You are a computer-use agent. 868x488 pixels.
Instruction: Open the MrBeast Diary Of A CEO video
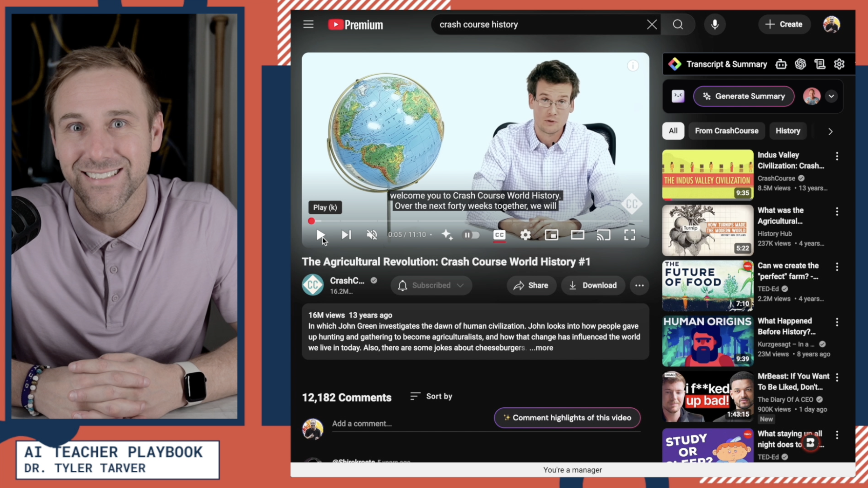point(708,396)
